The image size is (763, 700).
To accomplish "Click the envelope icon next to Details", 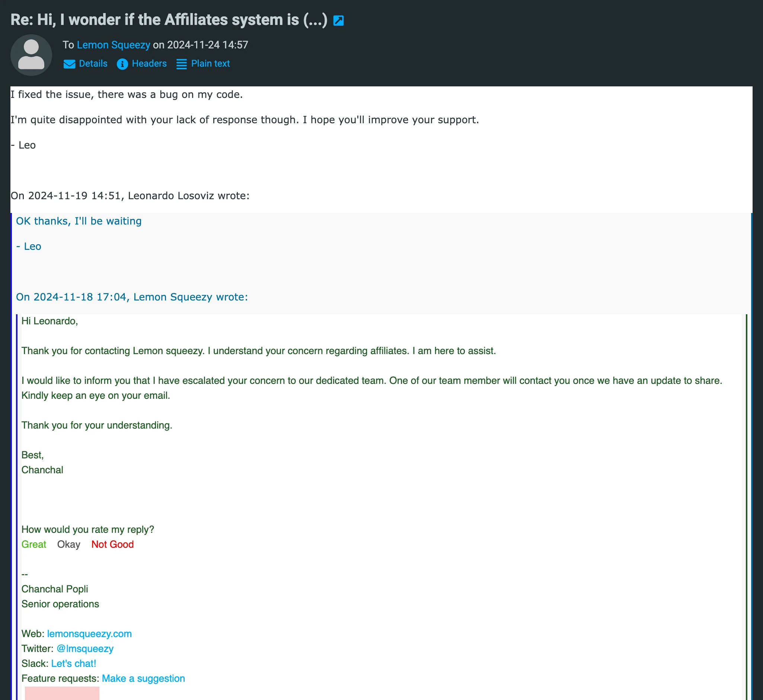I will [69, 64].
